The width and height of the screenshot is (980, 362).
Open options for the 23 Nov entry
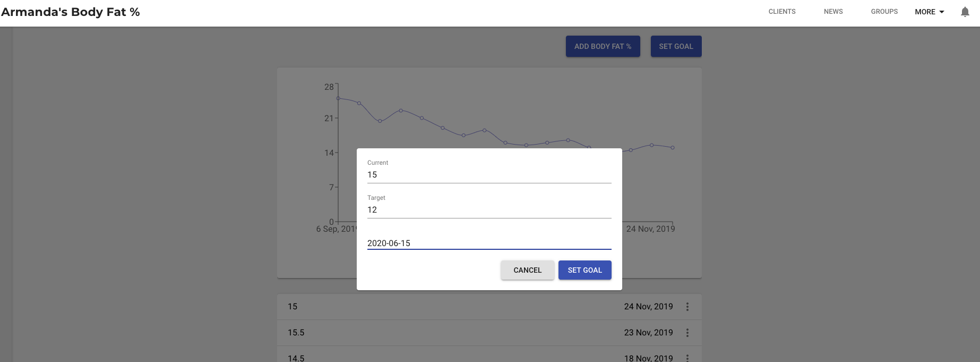(x=687, y=333)
